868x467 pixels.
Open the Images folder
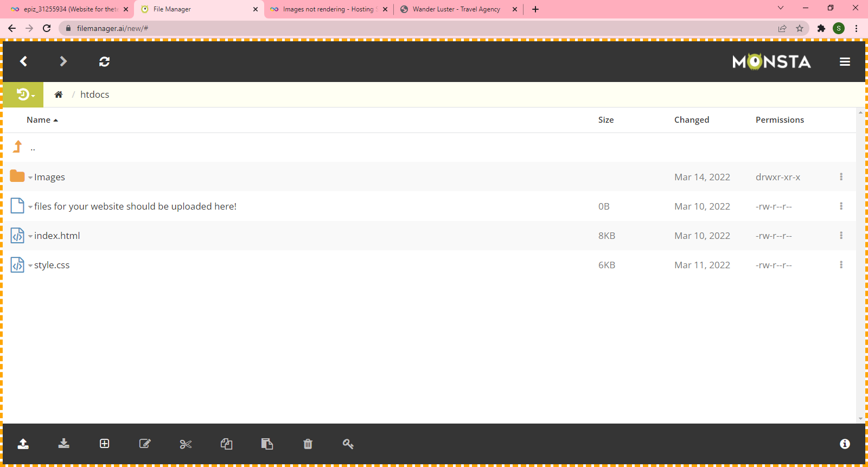tap(49, 177)
